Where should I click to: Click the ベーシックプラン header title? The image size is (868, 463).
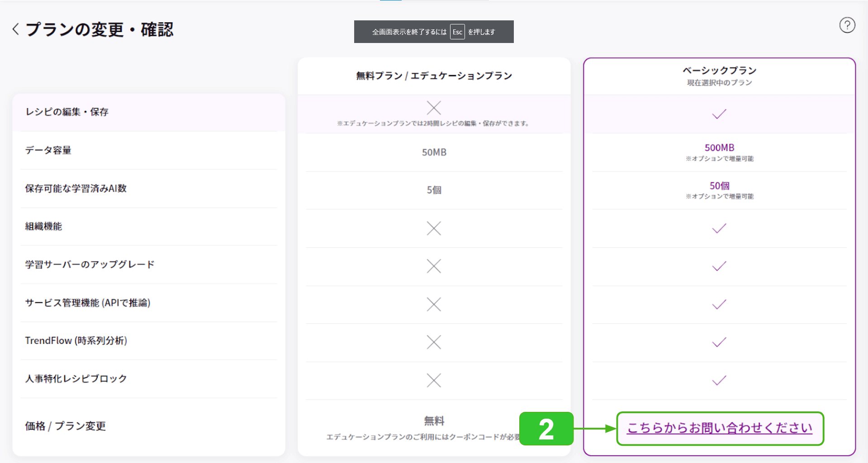720,70
